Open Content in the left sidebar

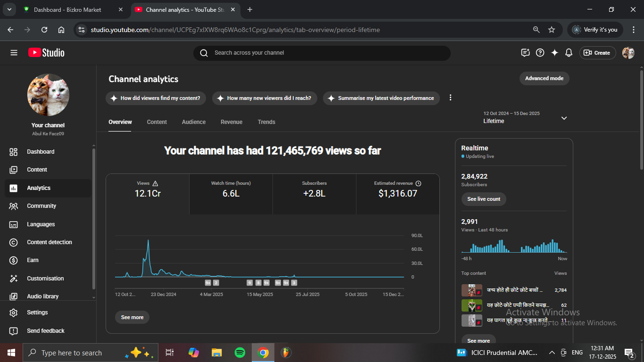(x=37, y=170)
